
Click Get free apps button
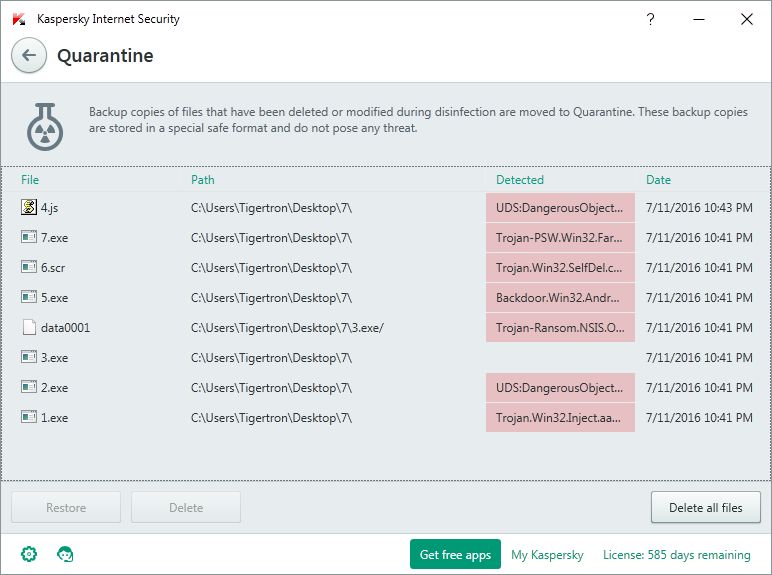(x=455, y=554)
